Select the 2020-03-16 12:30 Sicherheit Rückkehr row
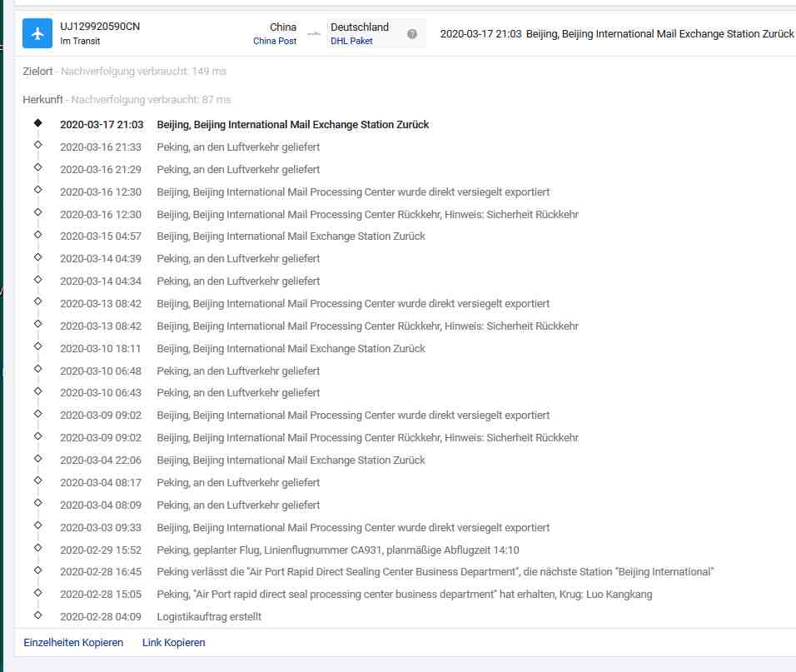The image size is (796, 672). click(319, 215)
